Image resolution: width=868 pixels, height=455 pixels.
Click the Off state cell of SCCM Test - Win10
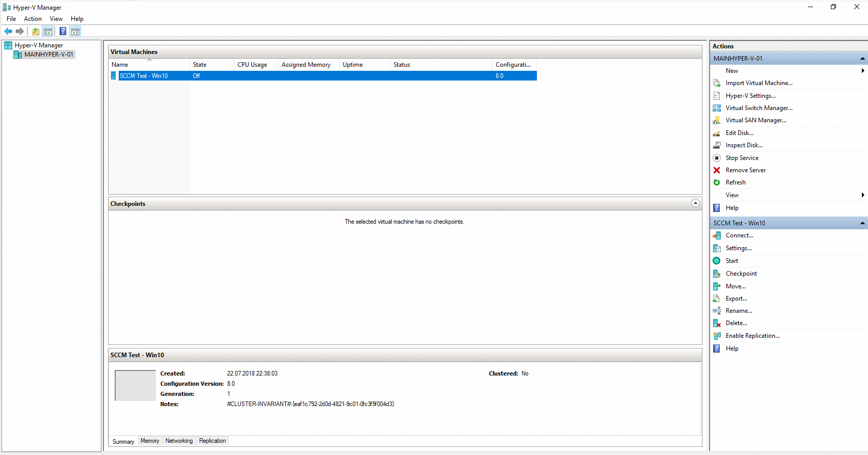197,76
